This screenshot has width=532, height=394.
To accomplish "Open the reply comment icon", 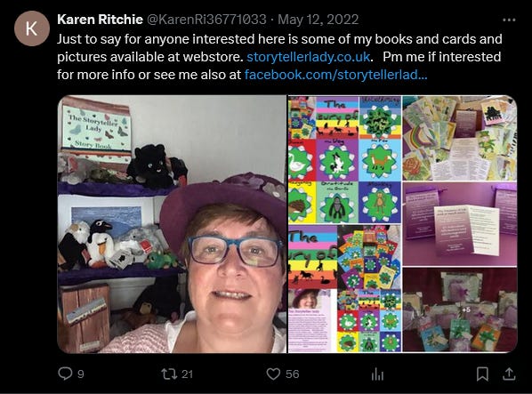I will tap(65, 374).
